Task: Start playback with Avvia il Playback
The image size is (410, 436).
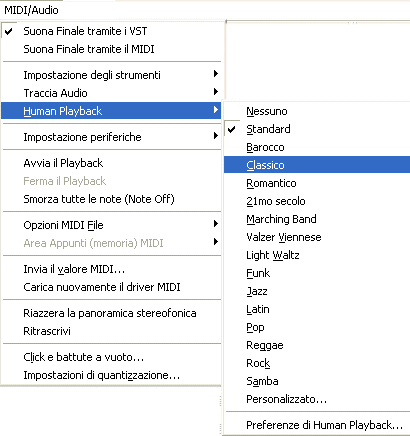Action: [111, 163]
